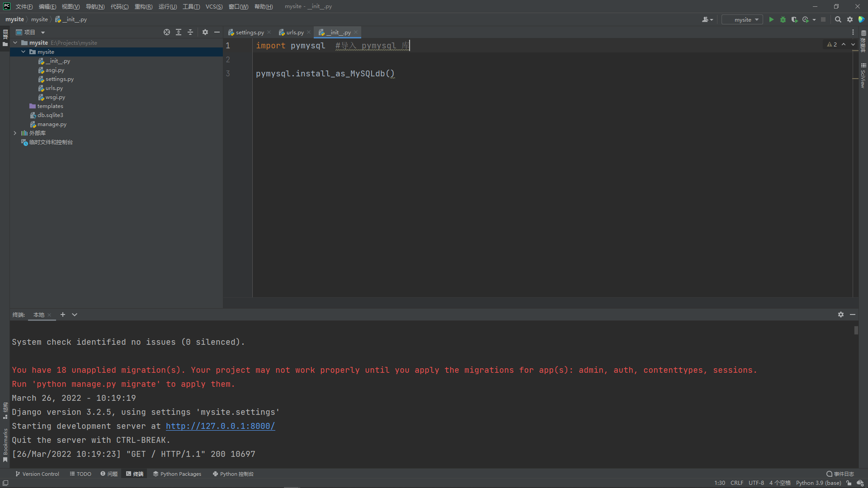Viewport: 868px width, 488px height.
Task: Change Python 3.9 (base) interpreter selector
Action: 819,483
